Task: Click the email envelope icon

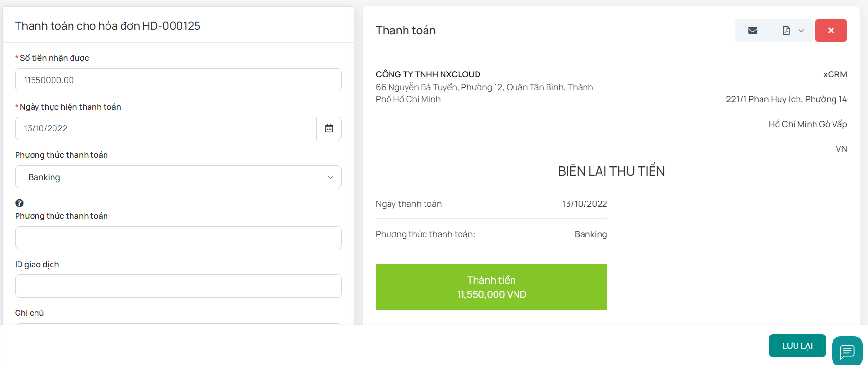Action: pyautogui.click(x=752, y=31)
